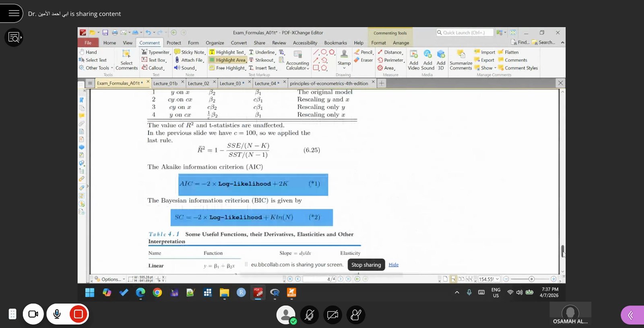Click the page number field showing 4/4

319,279
